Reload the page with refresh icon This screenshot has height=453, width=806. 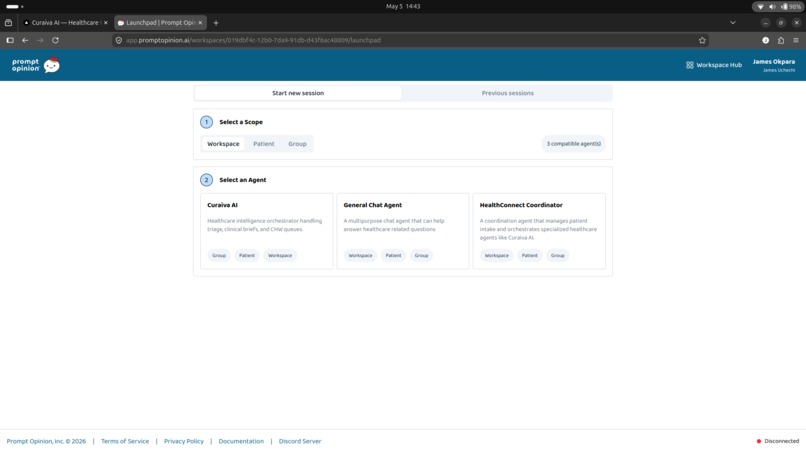[56, 40]
